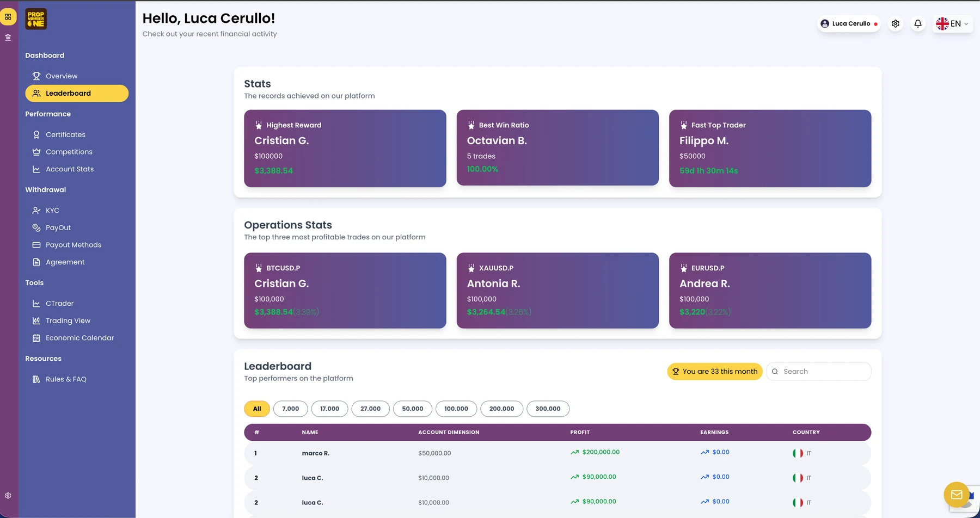The image size is (980, 518).
Task: Click the PROFIT column header
Action: coord(580,433)
